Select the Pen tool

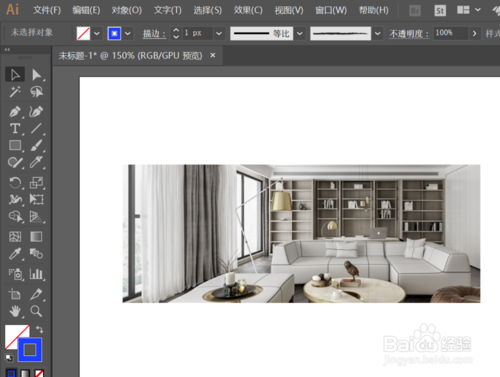click(x=15, y=111)
